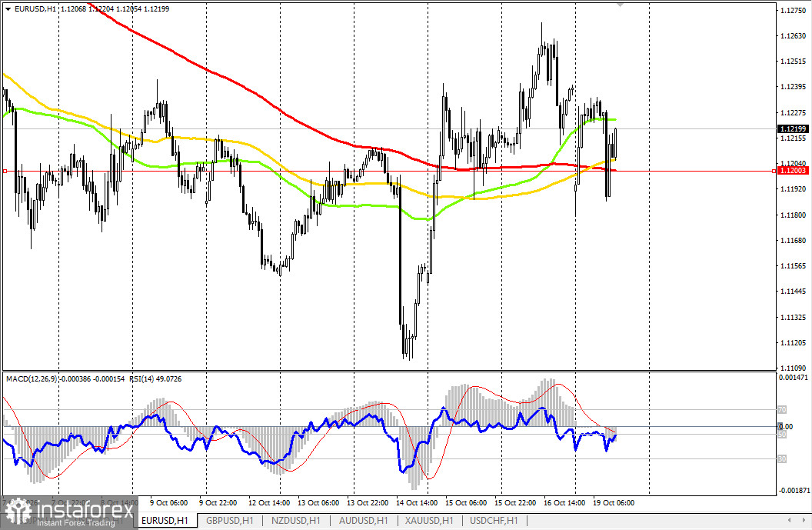Click the 1.12395 price scale label
Viewport: 812px width, 530px height.
coord(793,86)
